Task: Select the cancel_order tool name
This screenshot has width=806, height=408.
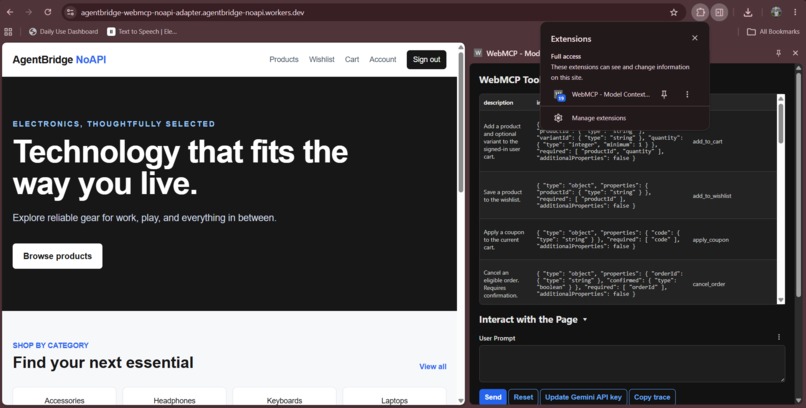Action: pyautogui.click(x=709, y=284)
